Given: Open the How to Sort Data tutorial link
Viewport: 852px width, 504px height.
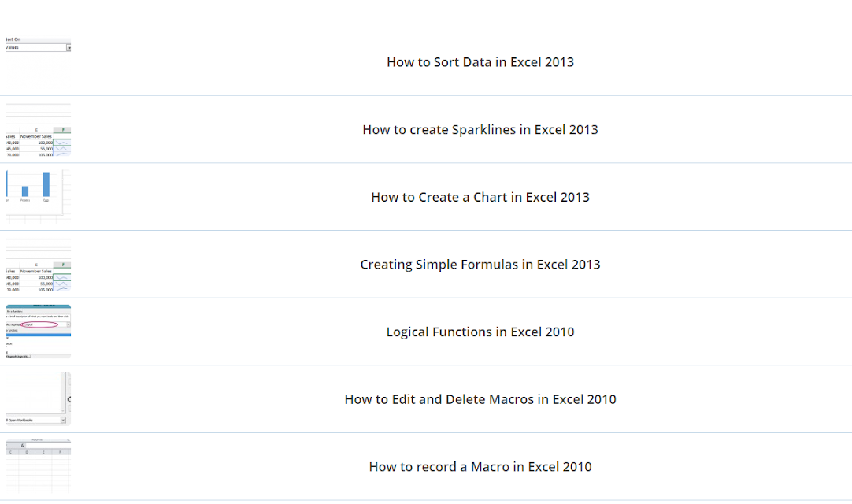Looking at the screenshot, I should (x=480, y=62).
